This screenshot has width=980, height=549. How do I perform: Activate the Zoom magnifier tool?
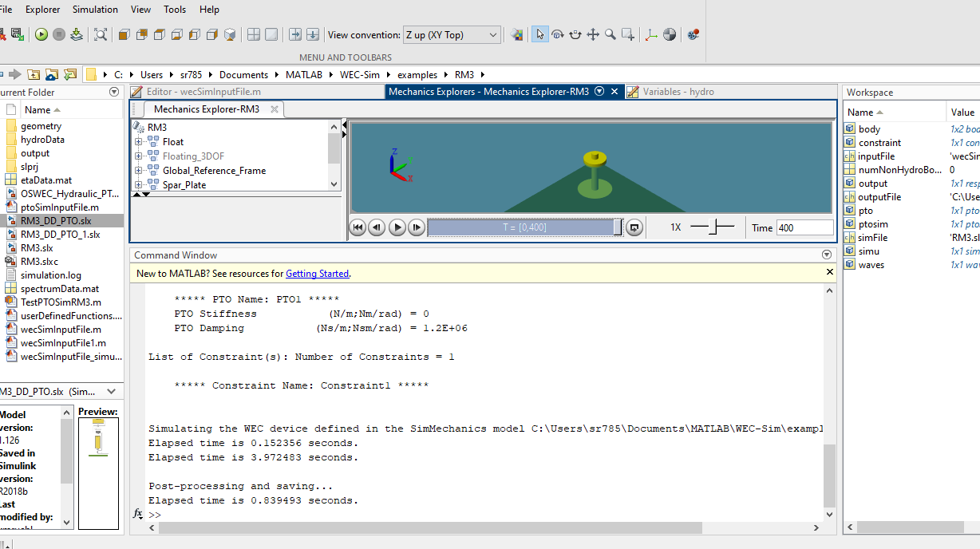click(611, 34)
